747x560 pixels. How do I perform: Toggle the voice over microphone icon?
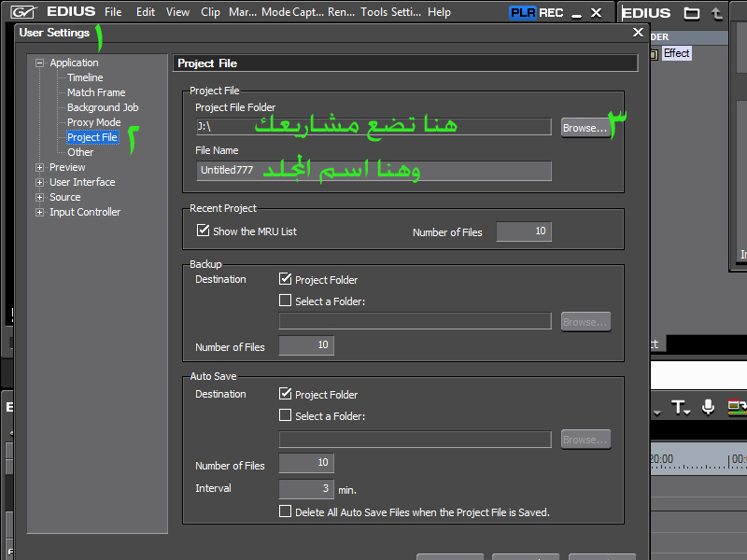click(708, 407)
